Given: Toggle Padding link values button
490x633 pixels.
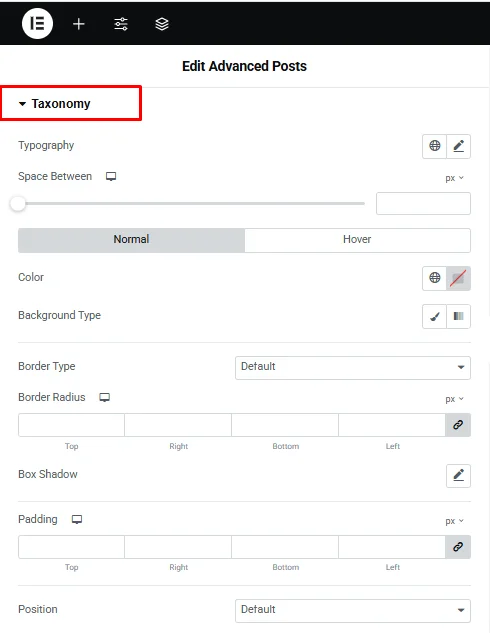Looking at the screenshot, I should 458,547.
